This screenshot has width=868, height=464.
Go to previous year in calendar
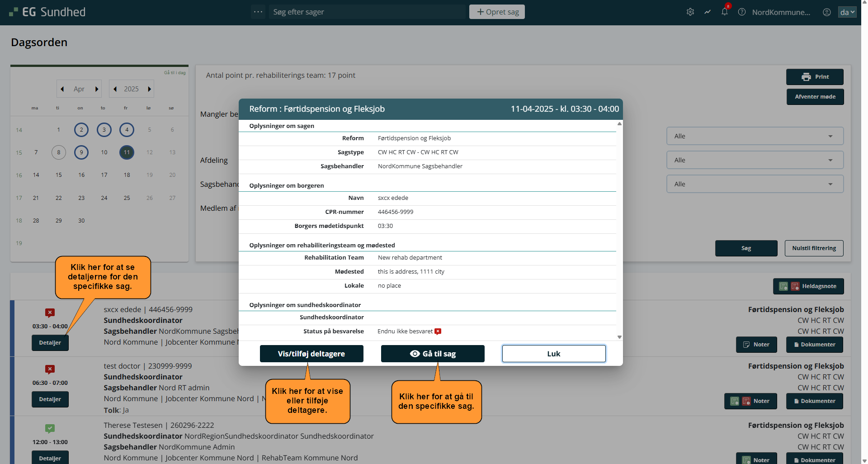click(115, 89)
